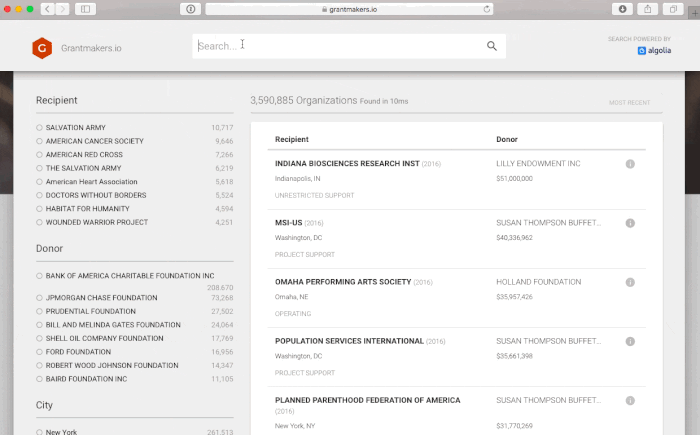The width and height of the screenshot is (700, 435).
Task: Open info icon for MSI-US grant
Action: (630, 223)
